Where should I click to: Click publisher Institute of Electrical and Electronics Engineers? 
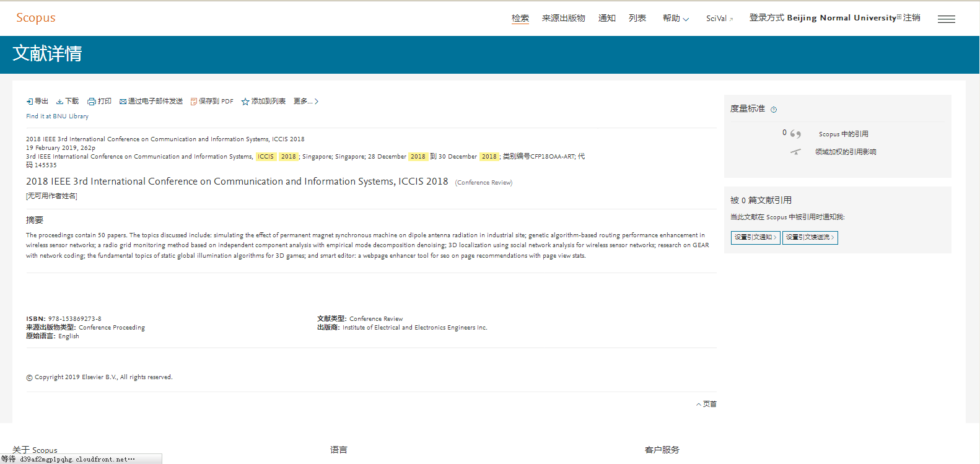coord(415,328)
